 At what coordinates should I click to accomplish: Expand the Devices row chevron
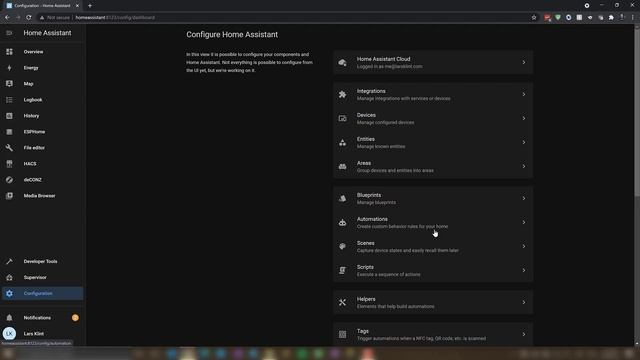(524, 118)
